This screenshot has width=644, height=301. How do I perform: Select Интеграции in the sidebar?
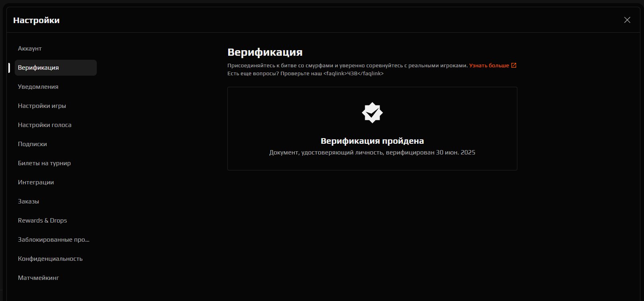(x=36, y=182)
